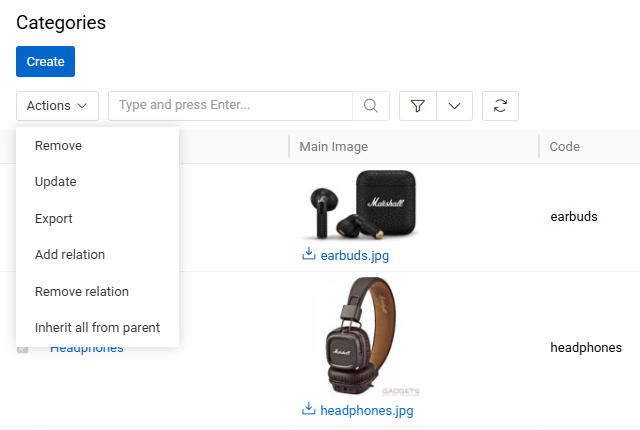Click the refresh list icon
The height and width of the screenshot is (430, 640).
[500, 106]
